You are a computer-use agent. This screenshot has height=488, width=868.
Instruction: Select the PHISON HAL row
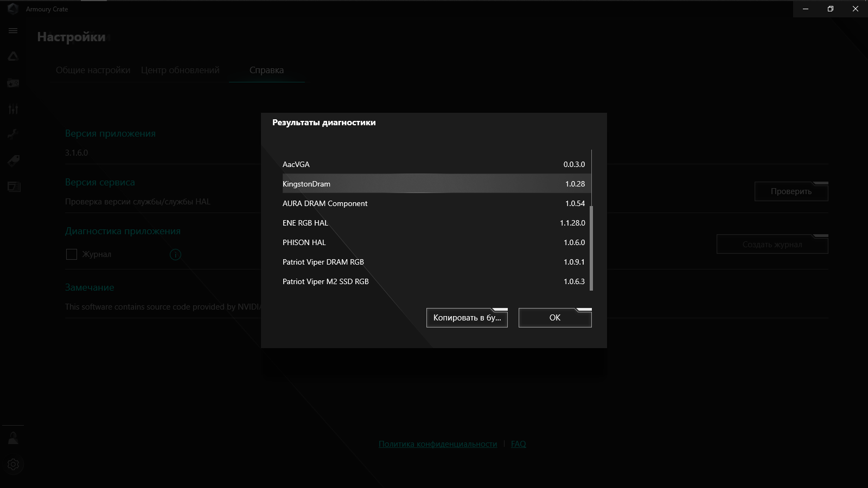point(436,242)
